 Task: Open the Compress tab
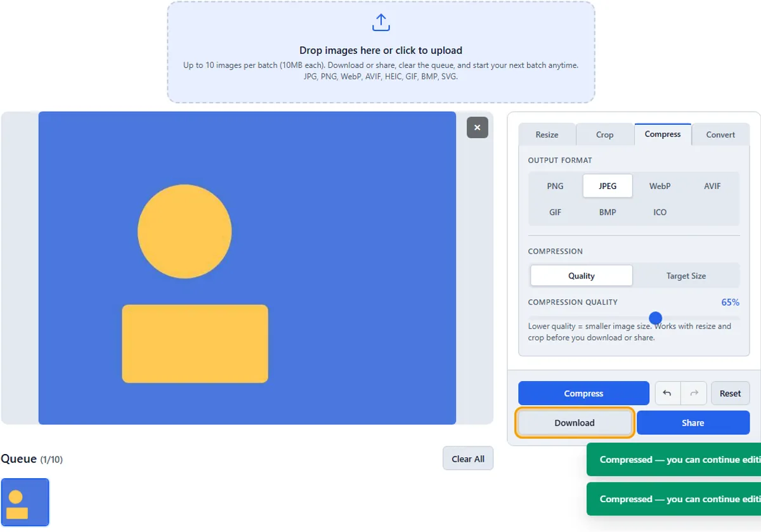663,134
